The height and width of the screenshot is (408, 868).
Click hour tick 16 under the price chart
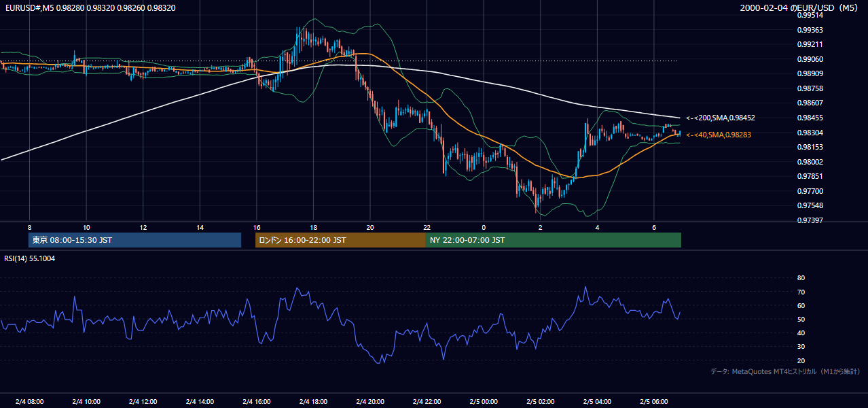pos(256,226)
